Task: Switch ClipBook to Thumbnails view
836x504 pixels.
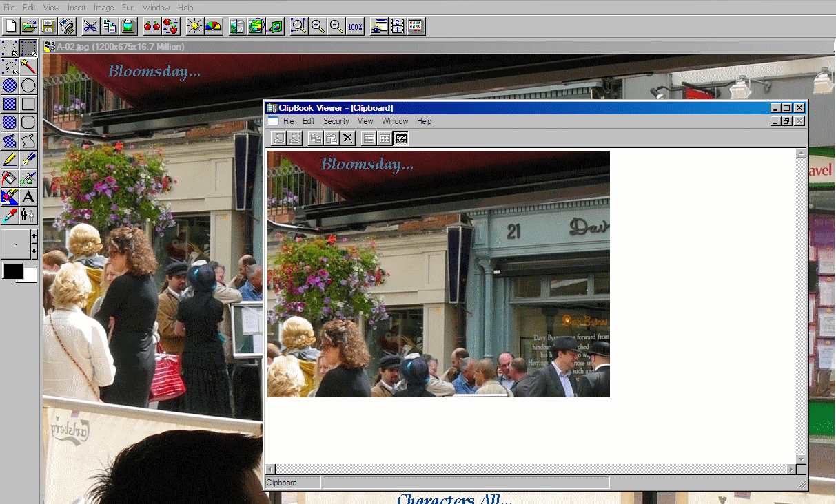Action: click(385, 138)
